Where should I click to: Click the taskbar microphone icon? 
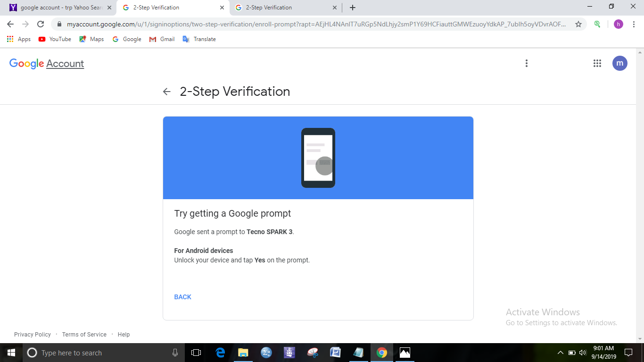(175, 353)
